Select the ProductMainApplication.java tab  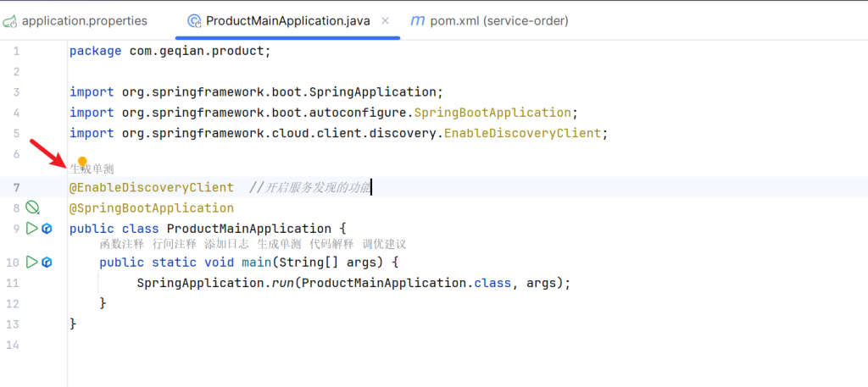point(287,20)
